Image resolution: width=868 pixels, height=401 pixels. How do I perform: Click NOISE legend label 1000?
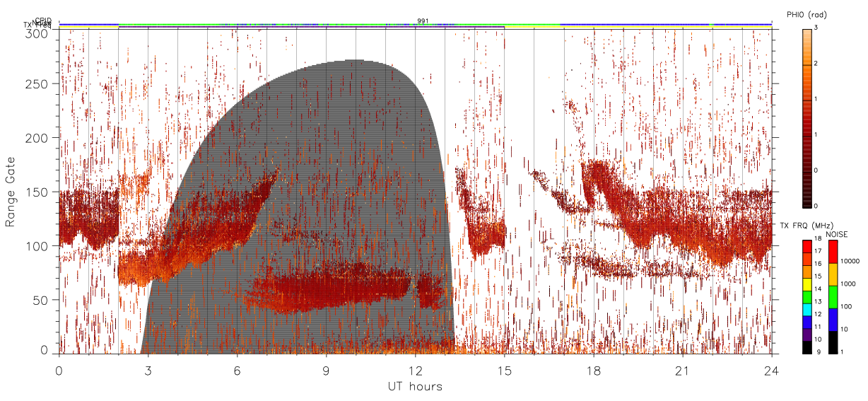[848, 284]
